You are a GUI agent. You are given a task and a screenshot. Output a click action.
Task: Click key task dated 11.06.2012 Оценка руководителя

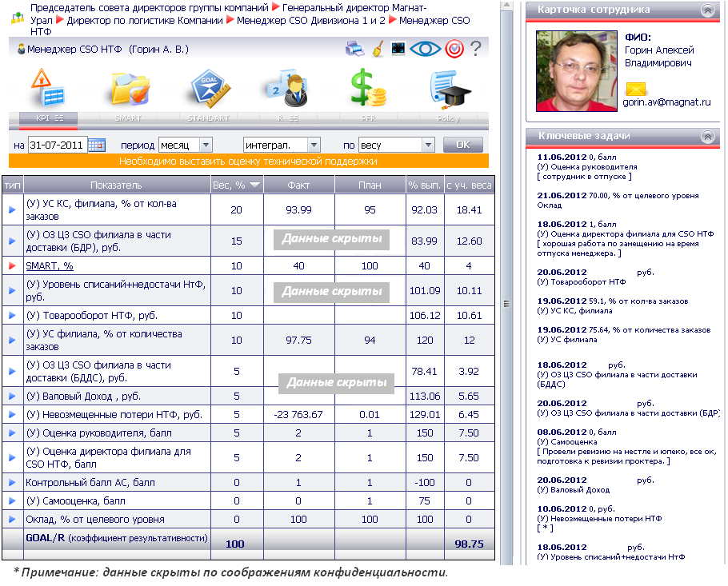pos(587,166)
